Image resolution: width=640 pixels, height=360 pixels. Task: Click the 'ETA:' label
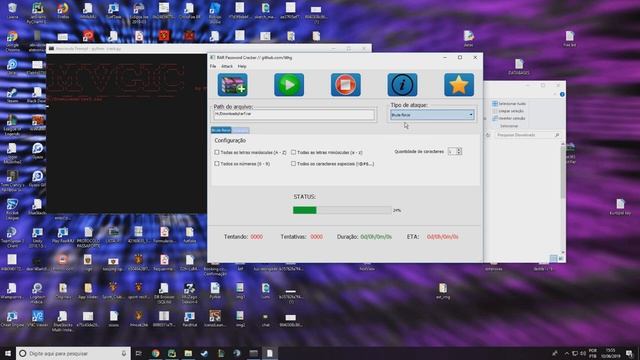point(413,237)
